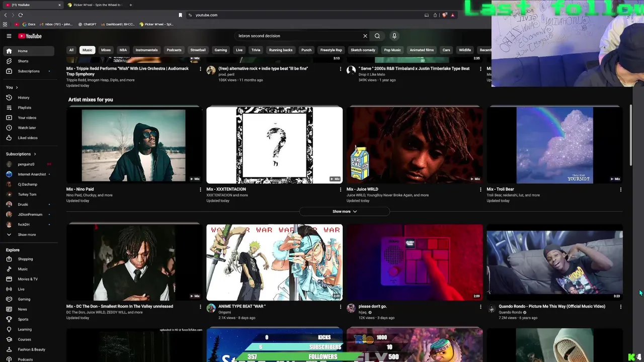This screenshot has width=644, height=362.
Task: Open options menu for Mix - Juice WRLD
Action: coord(480,190)
